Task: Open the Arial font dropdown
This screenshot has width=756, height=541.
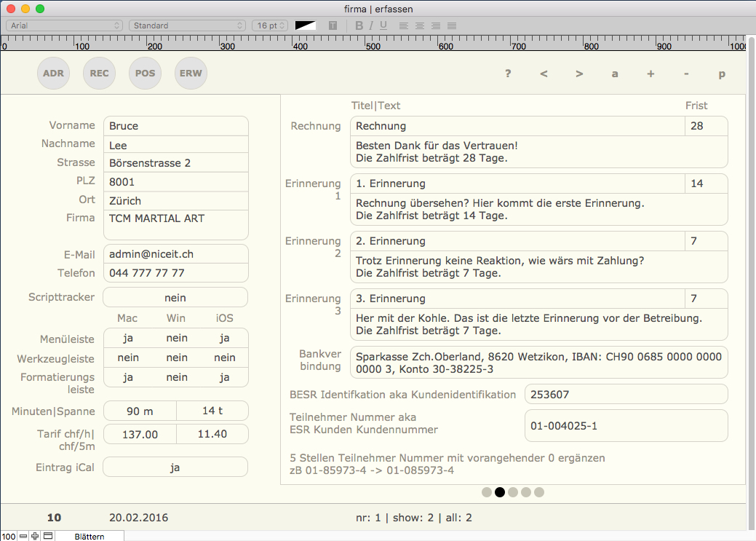Action: [x=65, y=25]
